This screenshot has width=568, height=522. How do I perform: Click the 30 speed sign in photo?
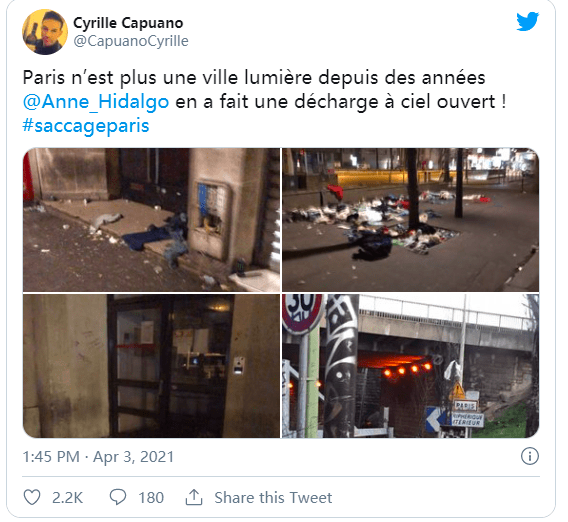pyautogui.click(x=302, y=312)
